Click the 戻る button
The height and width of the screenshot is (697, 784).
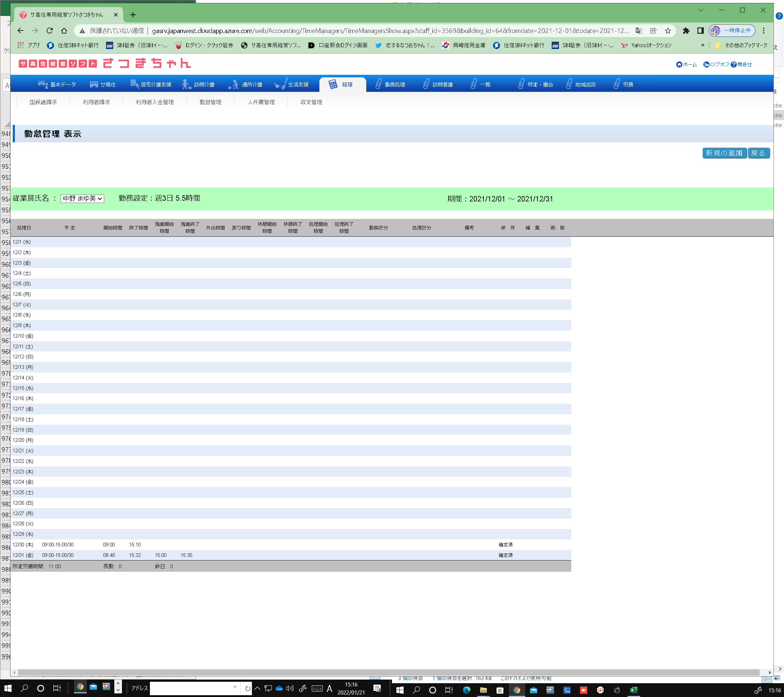(x=758, y=153)
